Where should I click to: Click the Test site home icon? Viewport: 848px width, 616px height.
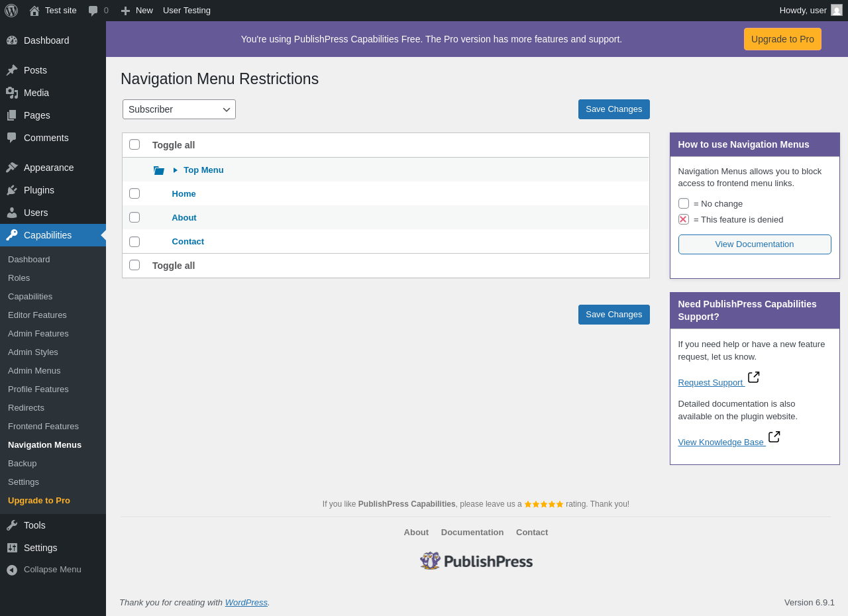(34, 11)
